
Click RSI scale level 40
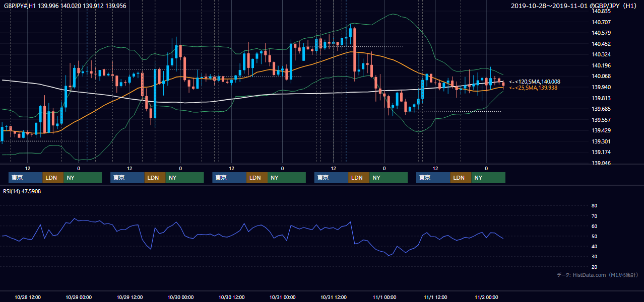pos(594,246)
